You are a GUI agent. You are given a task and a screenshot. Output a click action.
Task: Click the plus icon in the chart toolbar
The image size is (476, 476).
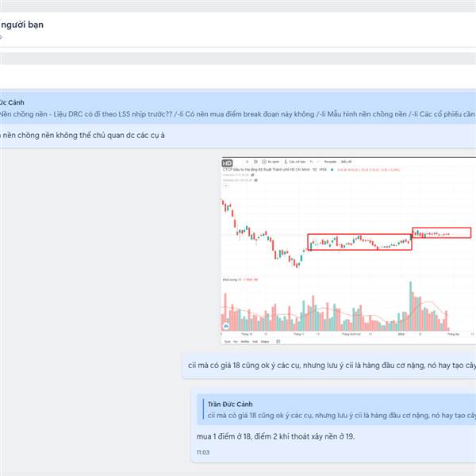[247, 162]
